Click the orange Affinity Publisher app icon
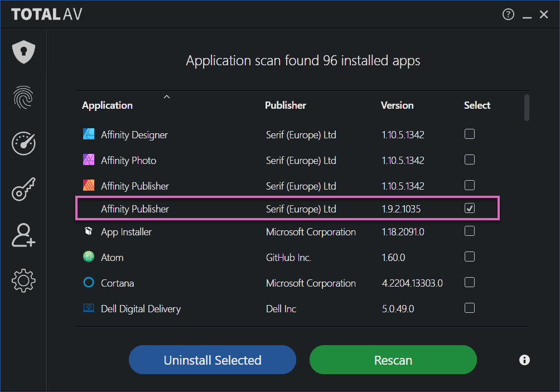The height and width of the screenshot is (392, 560). point(89,185)
